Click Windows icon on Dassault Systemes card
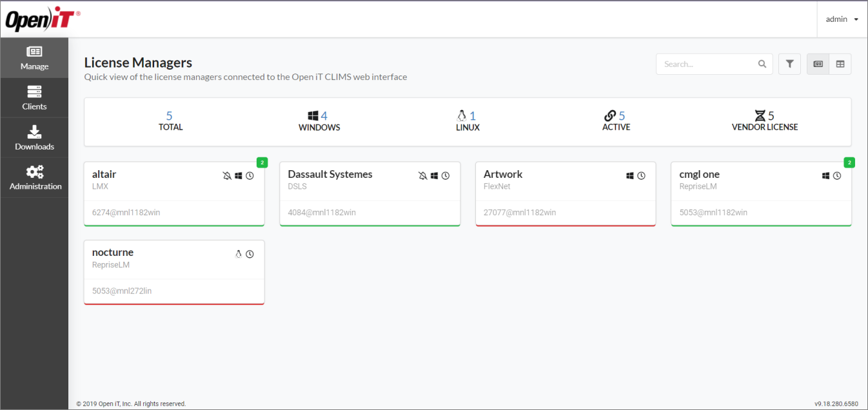Image resolution: width=868 pixels, height=410 pixels. point(435,175)
